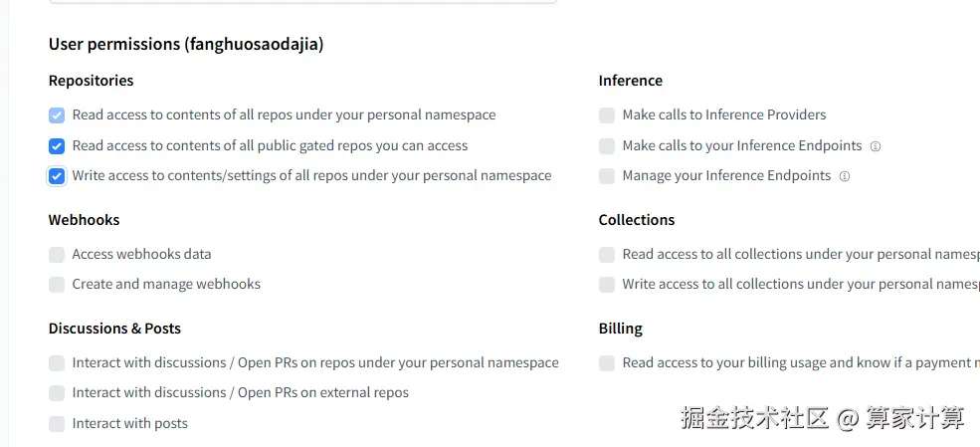
Task: Click the Write access to repos label text
Action: (x=311, y=176)
